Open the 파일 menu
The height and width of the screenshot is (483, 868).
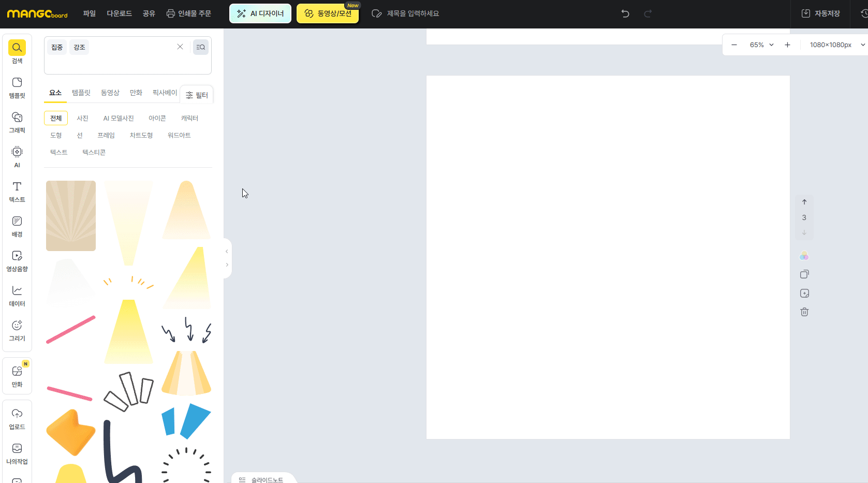[x=90, y=13]
